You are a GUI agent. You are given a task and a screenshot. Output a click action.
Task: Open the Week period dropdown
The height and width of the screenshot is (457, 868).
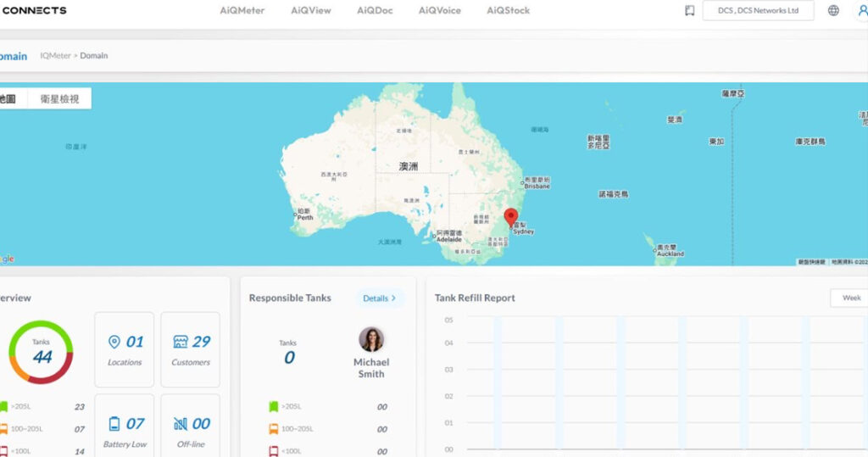pyautogui.click(x=850, y=298)
